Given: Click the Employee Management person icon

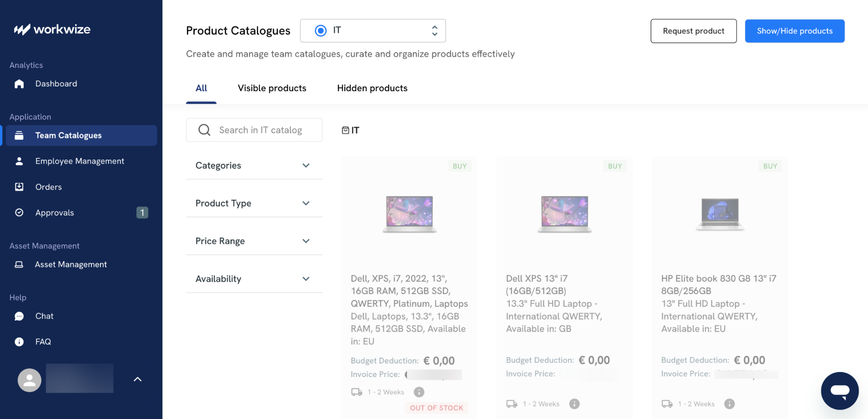Looking at the screenshot, I should click(19, 161).
